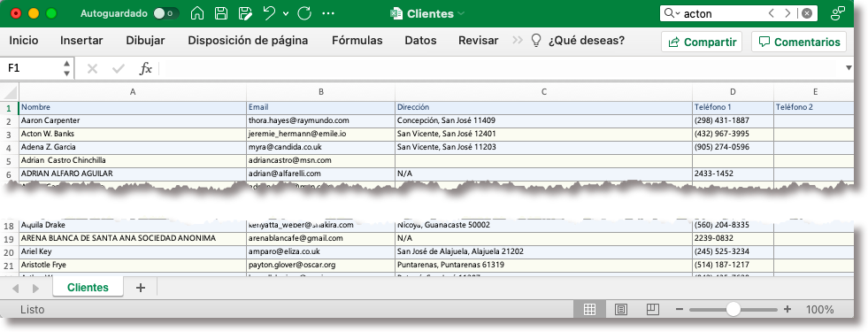Click the ¿Qué deseas? lightbulb field
Viewport: 868px width, 332px height.
(x=578, y=41)
